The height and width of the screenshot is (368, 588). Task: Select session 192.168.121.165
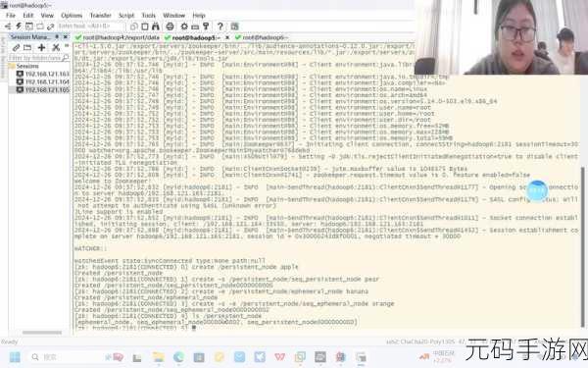pyautogui.click(x=43, y=89)
